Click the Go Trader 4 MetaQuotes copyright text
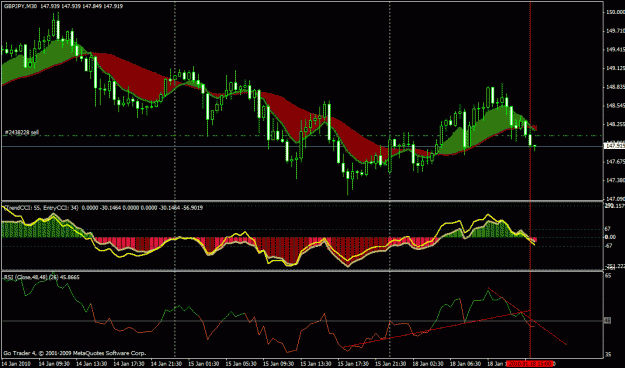The image size is (625, 368). [75, 353]
